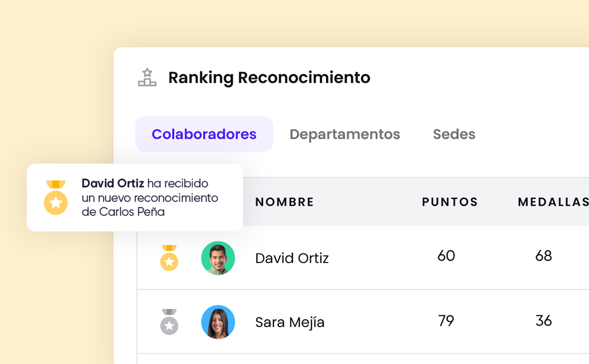
Task: Select the trophy star atop the podium icon
Action: pos(147,72)
